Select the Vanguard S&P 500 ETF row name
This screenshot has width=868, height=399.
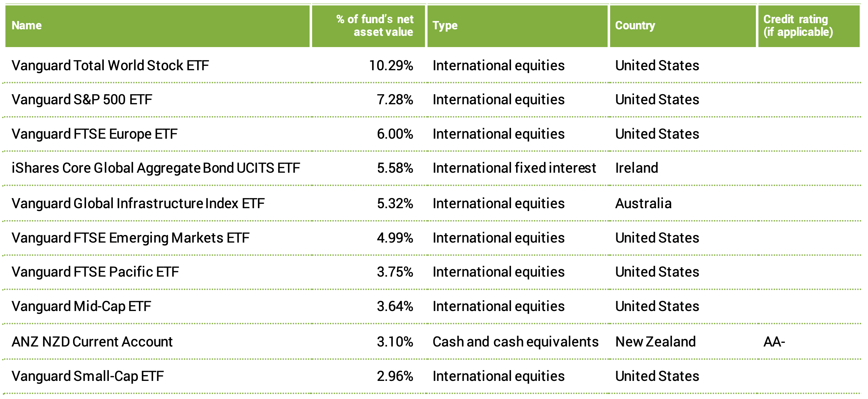(x=82, y=100)
